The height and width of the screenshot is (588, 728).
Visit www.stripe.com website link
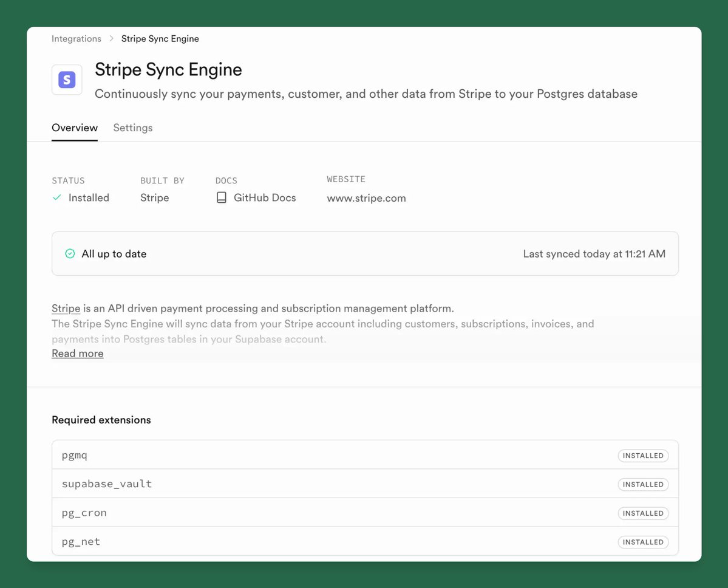click(x=366, y=198)
